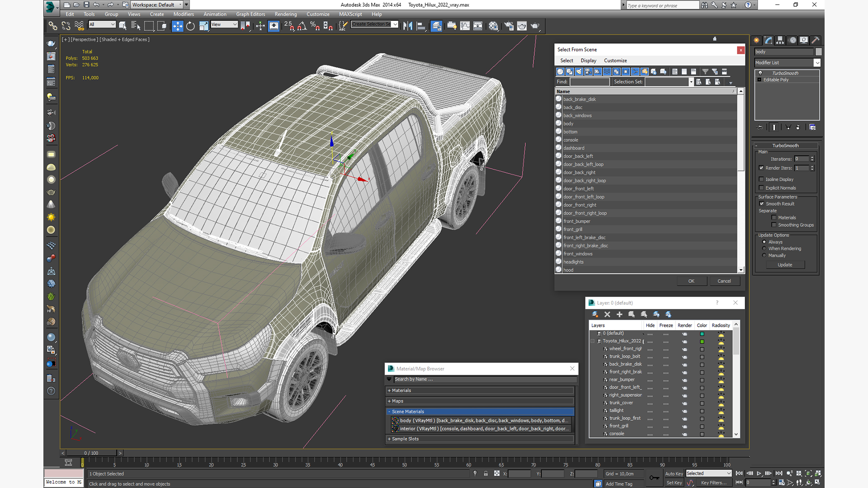Open Render Setup teapot icon
This screenshot has width=868, height=488.
[509, 26]
